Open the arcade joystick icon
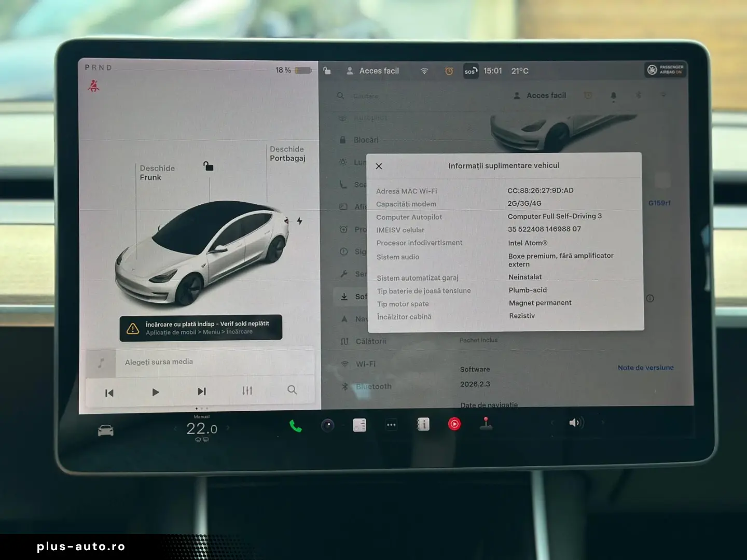This screenshot has height=560, width=747. tap(486, 423)
